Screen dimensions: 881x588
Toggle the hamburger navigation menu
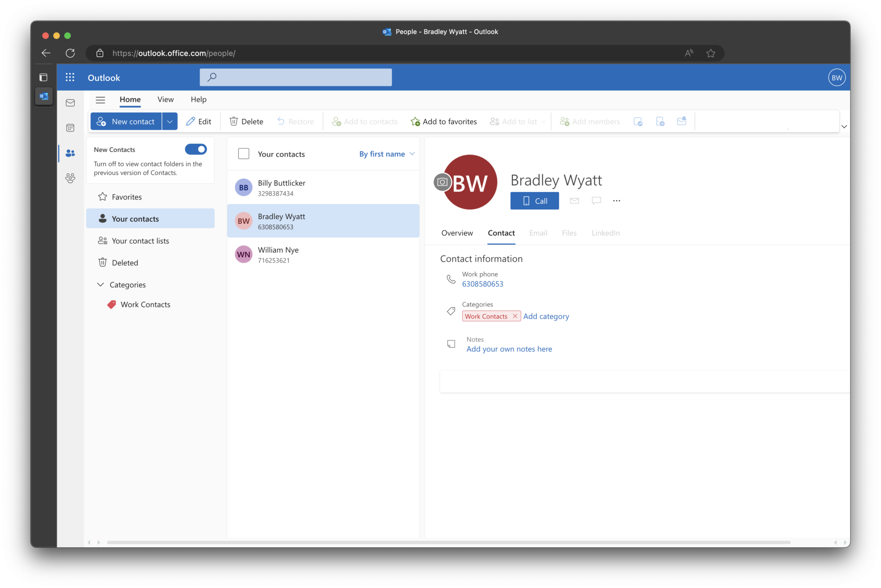[x=101, y=100]
